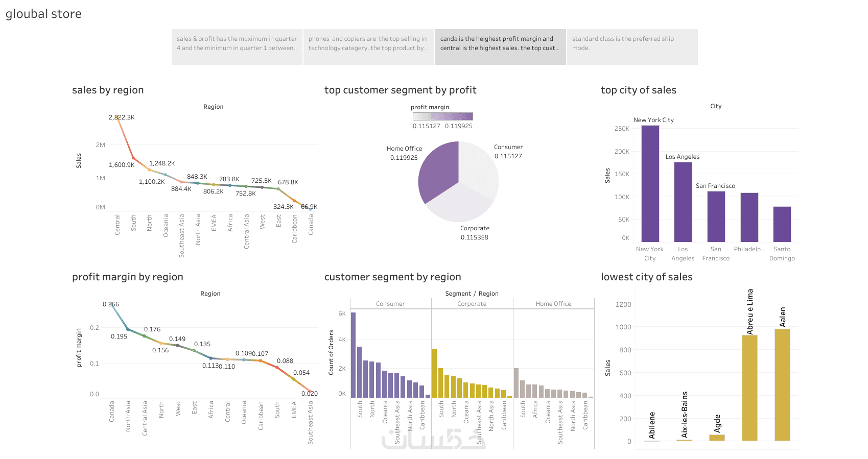Select the tallest gray Home Office segment bar
Viewport: 868px width, 459px height.
517,383
